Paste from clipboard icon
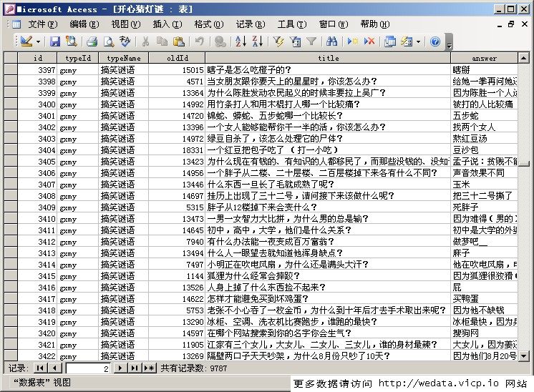Screen dimensions: 534x392 click(178, 41)
